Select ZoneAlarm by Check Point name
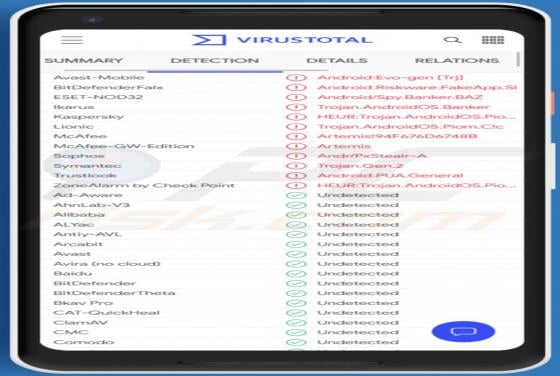This screenshot has height=376, width=560. click(x=144, y=186)
